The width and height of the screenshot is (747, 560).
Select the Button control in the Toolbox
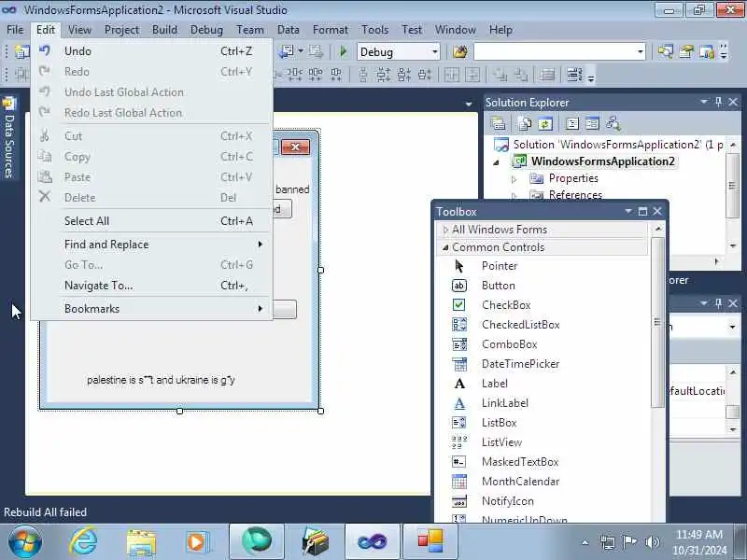543,286
